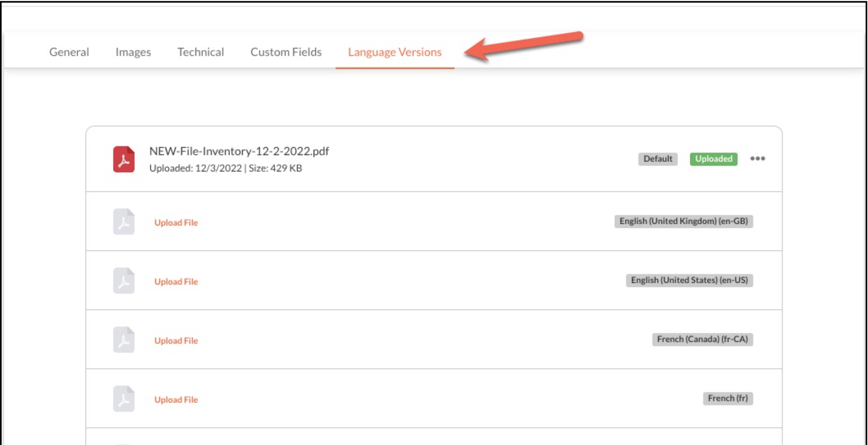Viewport: 868px width, 445px height.
Task: Click the English (United Kingdom) (en-GB) label
Action: pos(684,221)
